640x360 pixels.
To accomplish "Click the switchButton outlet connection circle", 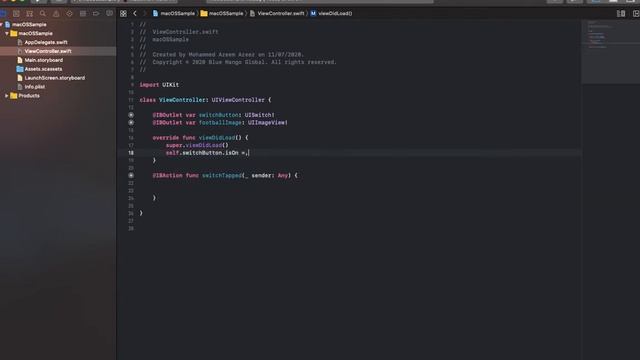I will (131, 115).
